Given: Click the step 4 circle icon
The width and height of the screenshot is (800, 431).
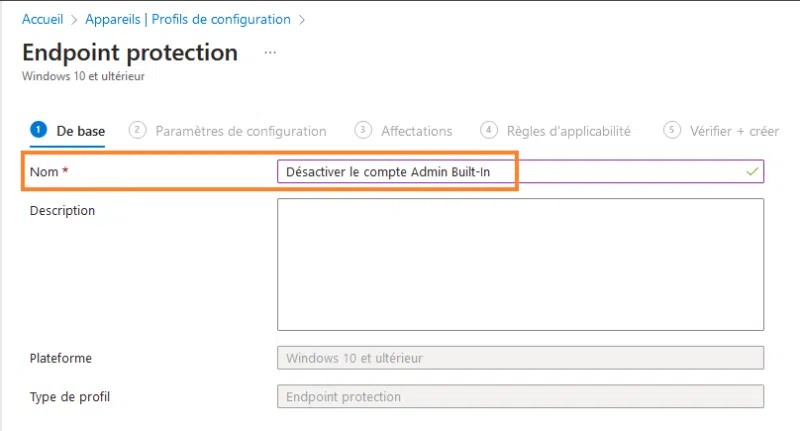Looking at the screenshot, I should (x=489, y=130).
